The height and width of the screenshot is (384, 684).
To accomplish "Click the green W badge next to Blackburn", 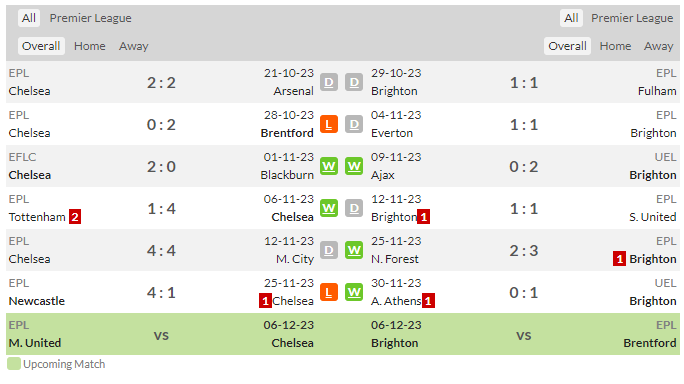I will pos(329,166).
